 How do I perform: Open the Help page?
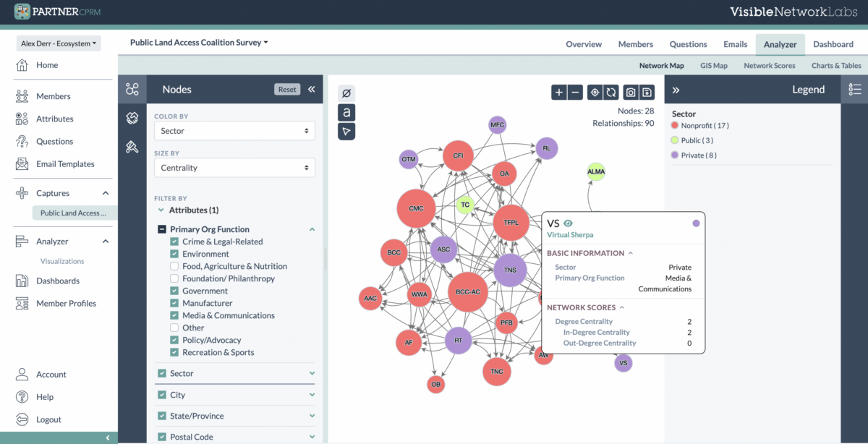coord(45,397)
